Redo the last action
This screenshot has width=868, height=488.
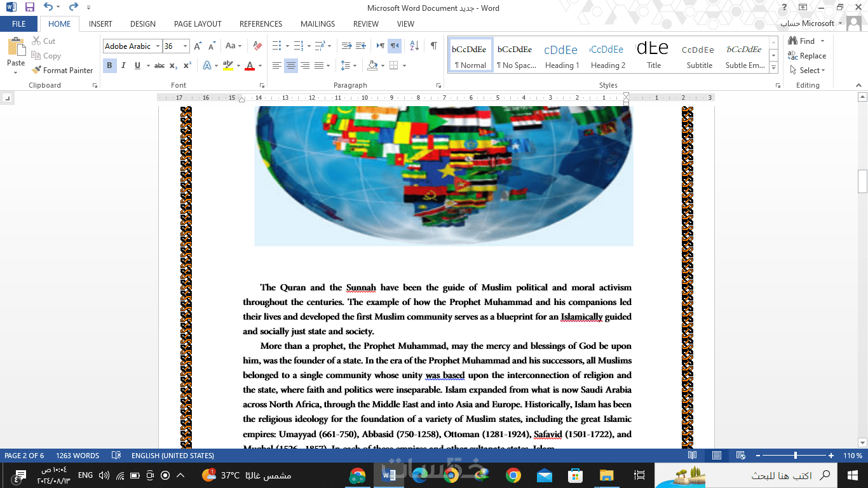73,8
